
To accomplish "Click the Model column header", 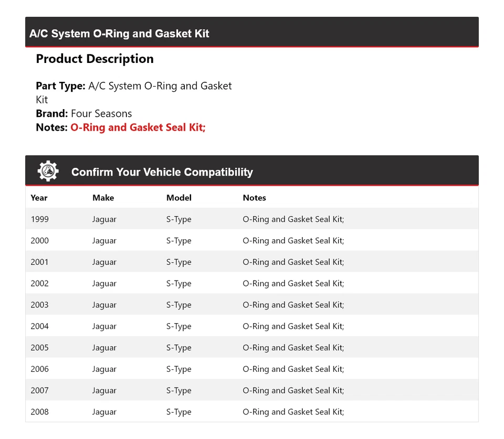I will [178, 198].
